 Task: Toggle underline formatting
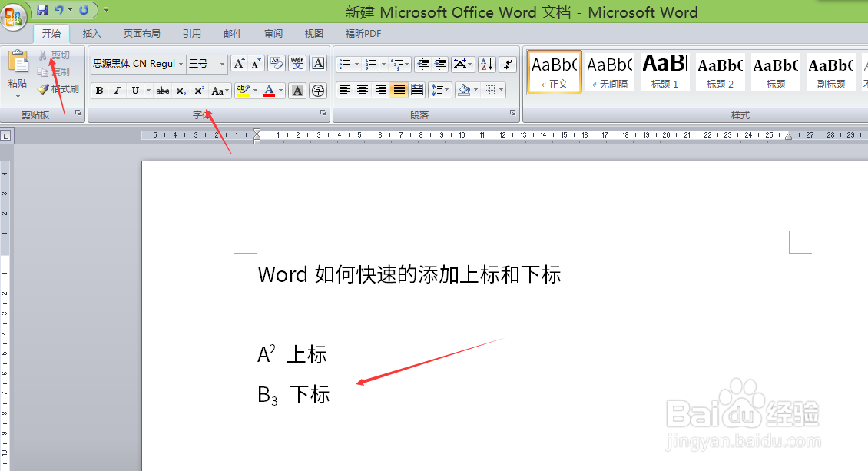tap(135, 91)
